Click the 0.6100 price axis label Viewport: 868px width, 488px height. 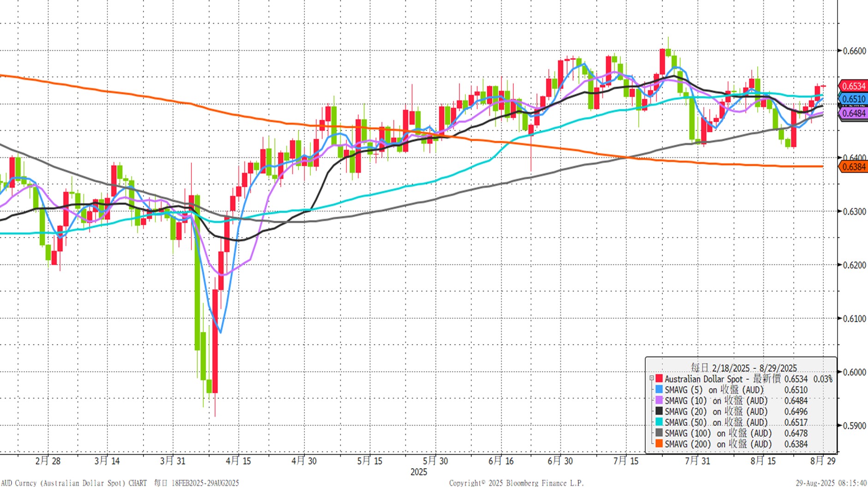(855, 318)
